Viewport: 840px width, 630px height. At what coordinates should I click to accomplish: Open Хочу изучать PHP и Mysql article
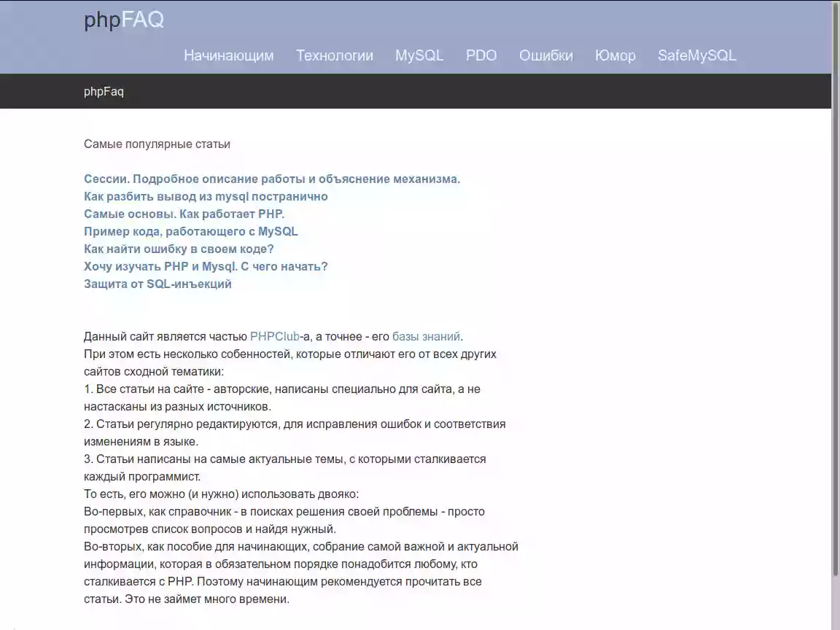[206, 266]
